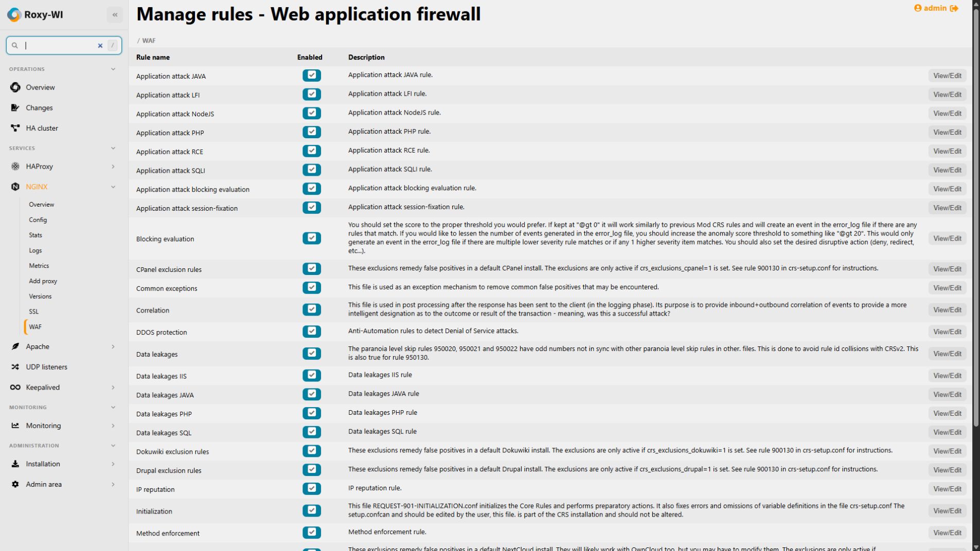Expand the Installation submenu arrow
The height and width of the screenshot is (551, 980).
click(x=113, y=464)
